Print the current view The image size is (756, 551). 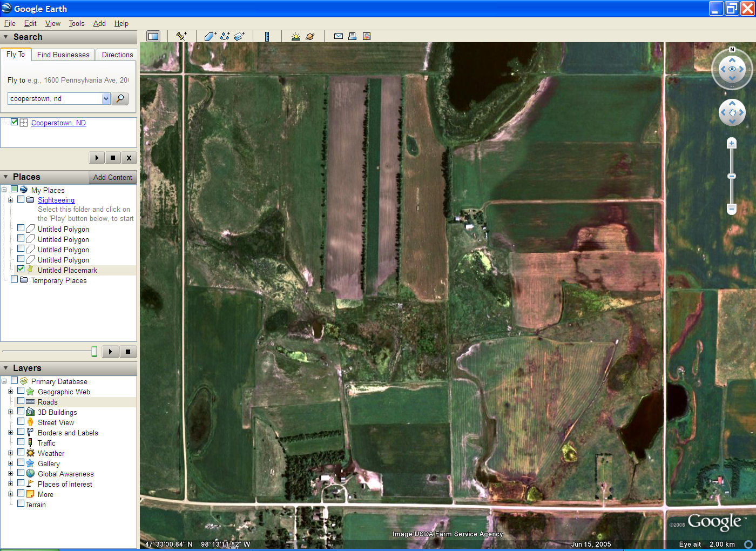(352, 36)
